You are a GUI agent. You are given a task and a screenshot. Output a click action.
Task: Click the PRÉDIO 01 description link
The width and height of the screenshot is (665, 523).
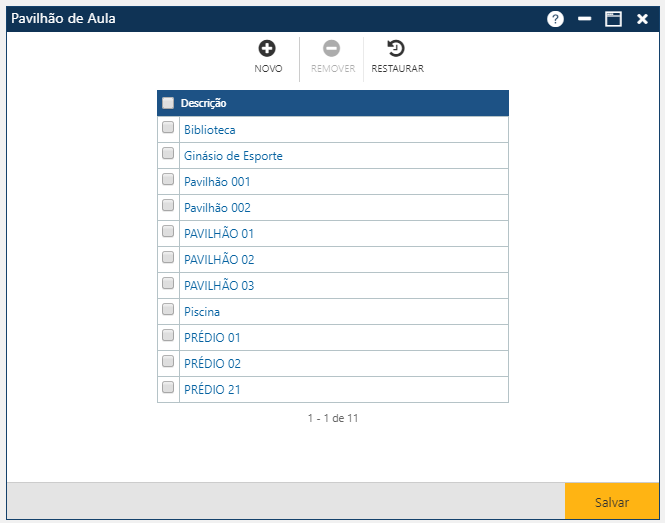(x=212, y=338)
